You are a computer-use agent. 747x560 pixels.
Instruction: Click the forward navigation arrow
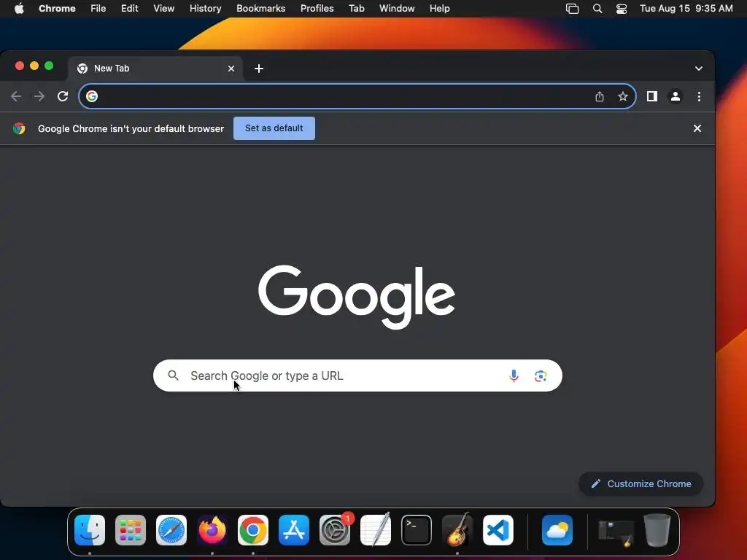(39, 97)
